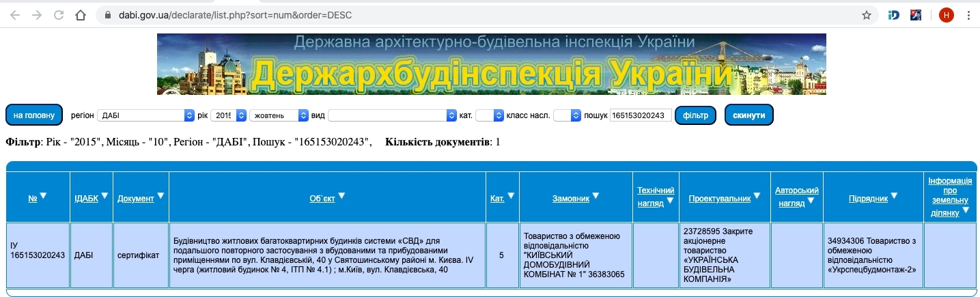This screenshot has width=980, height=297.
Task: Reload the page with the refresh icon
Action: 59,14
